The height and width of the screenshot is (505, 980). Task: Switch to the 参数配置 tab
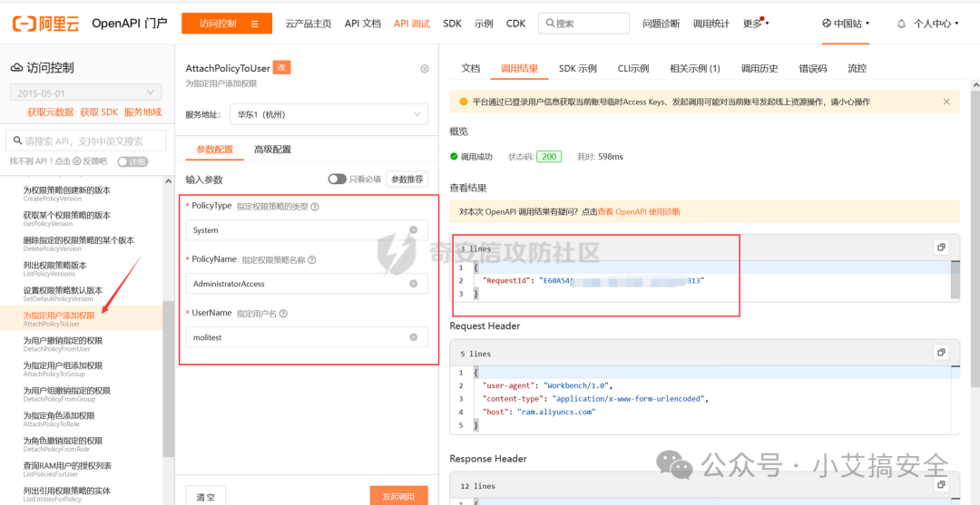tap(214, 150)
